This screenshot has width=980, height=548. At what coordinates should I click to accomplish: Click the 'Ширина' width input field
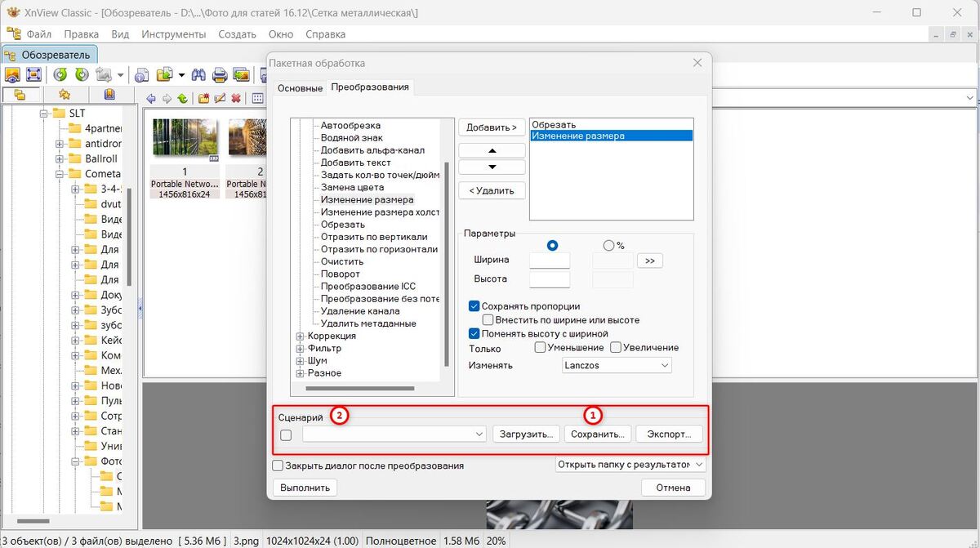click(549, 261)
